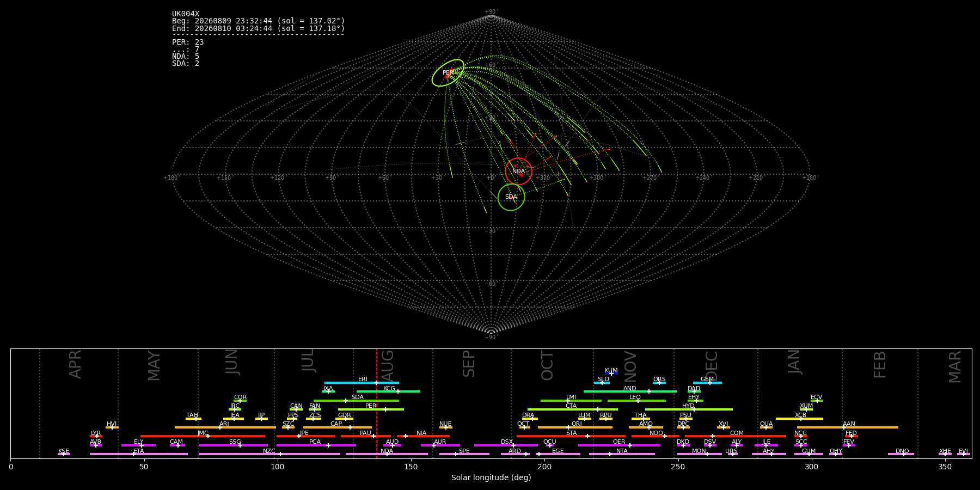Click the 300 tick on the solar longitude axis
This screenshot has height=490, width=980.
click(811, 467)
